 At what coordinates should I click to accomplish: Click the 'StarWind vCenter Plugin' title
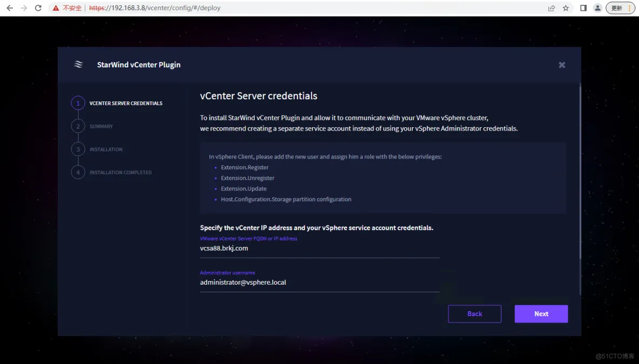[x=139, y=65]
